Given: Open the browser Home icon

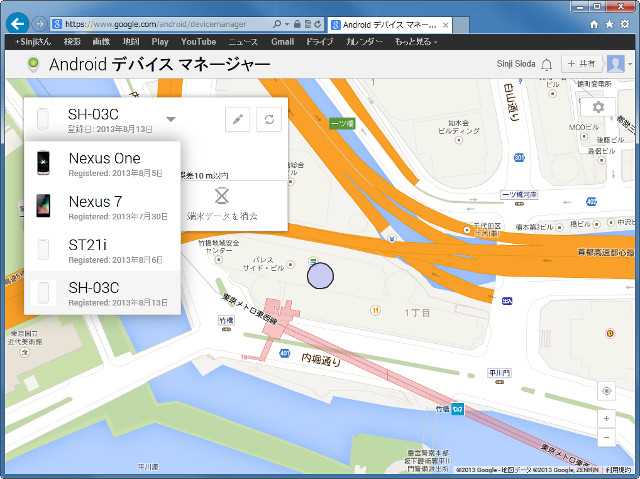Looking at the screenshot, I should coord(594,24).
